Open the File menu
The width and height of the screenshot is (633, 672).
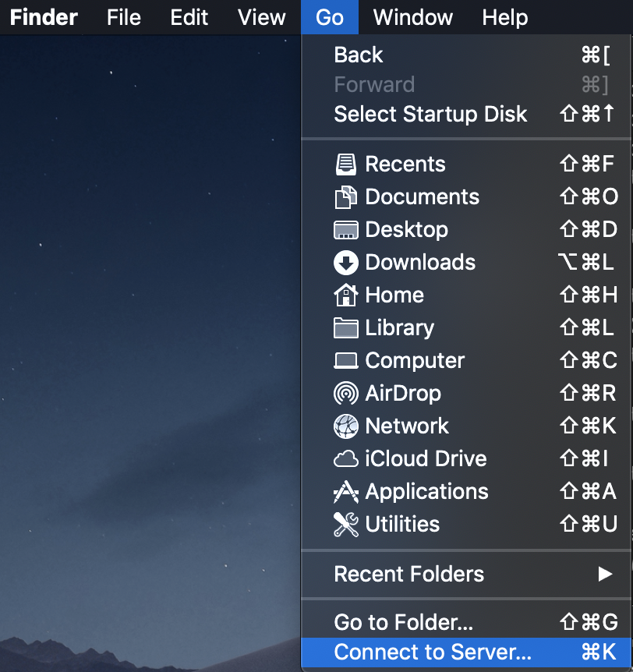(124, 17)
